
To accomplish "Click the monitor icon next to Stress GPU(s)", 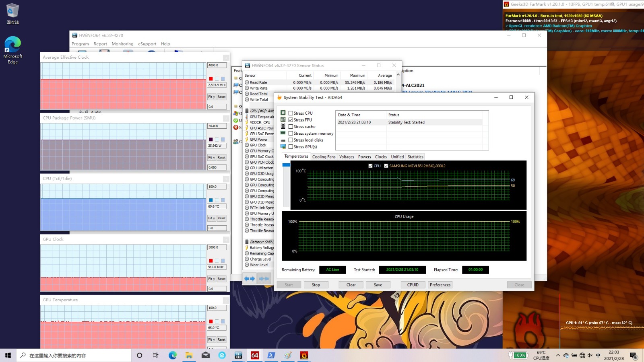I will pyautogui.click(x=283, y=147).
